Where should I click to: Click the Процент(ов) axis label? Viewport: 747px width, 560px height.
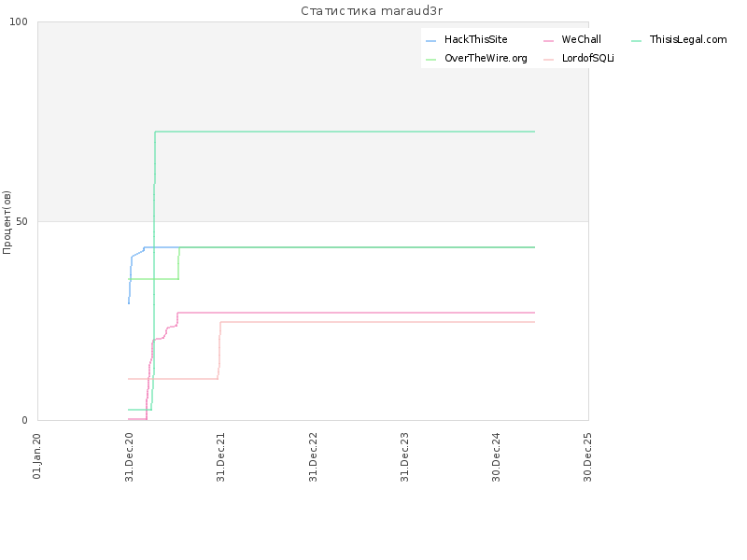tap(7, 222)
